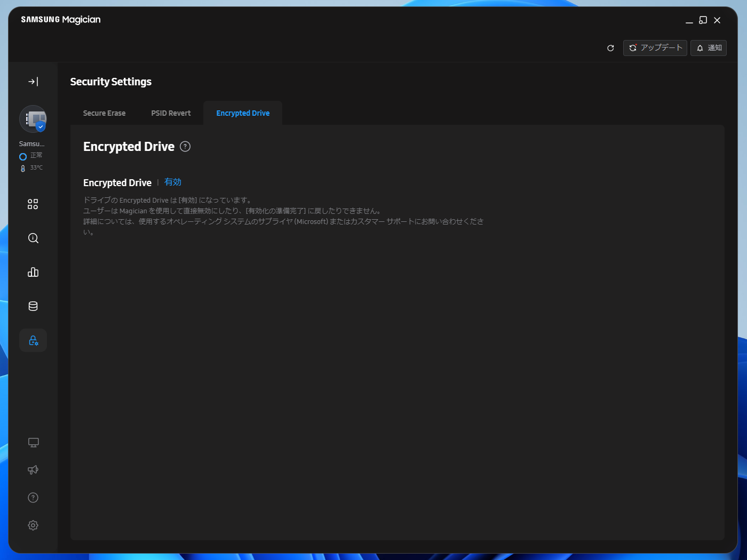Image resolution: width=747 pixels, height=560 pixels.
Task: Expand the sidebar with the arrow icon
Action: click(33, 82)
